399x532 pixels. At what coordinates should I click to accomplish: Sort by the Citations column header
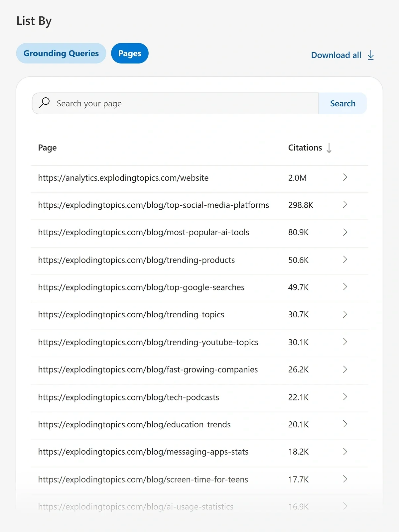click(x=305, y=148)
